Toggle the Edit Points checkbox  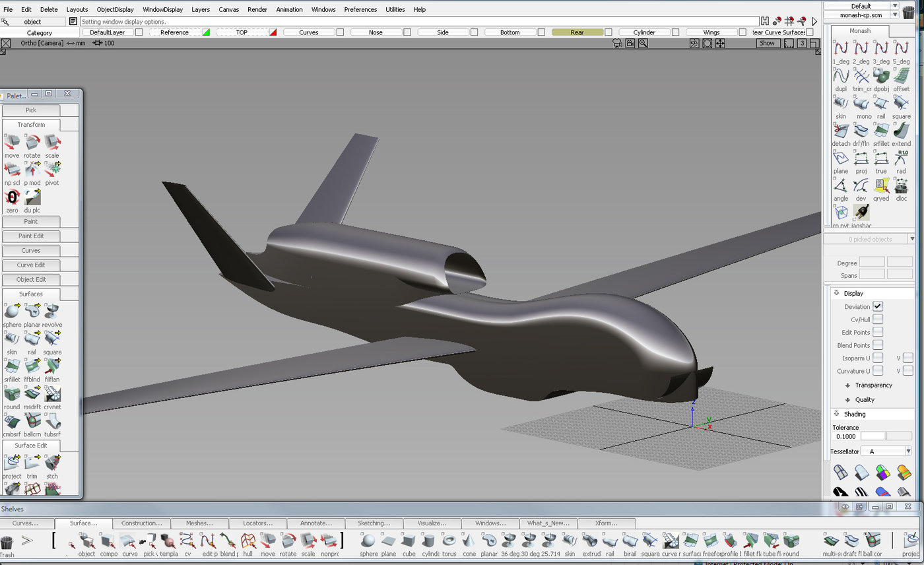878,332
